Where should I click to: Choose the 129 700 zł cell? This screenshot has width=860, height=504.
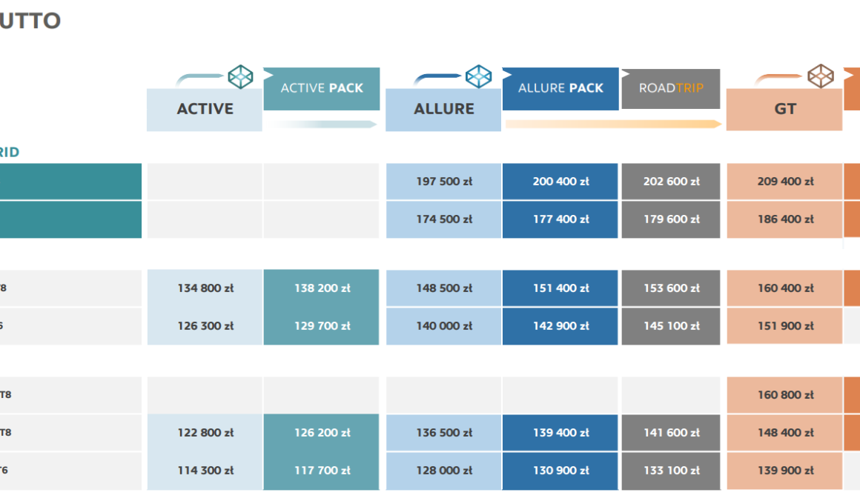322,326
